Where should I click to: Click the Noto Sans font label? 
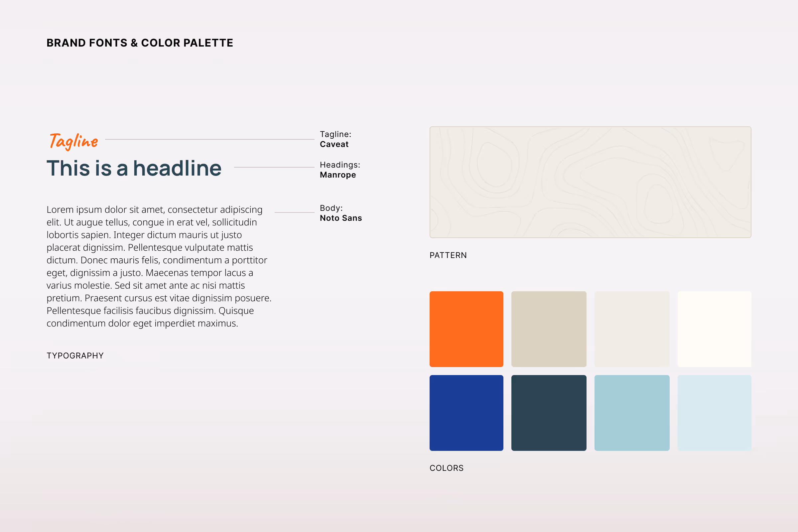[341, 218]
